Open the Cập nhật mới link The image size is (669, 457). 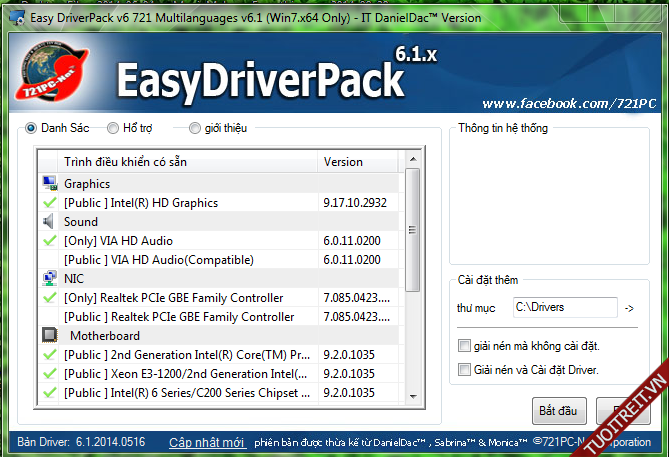pyautogui.click(x=206, y=442)
